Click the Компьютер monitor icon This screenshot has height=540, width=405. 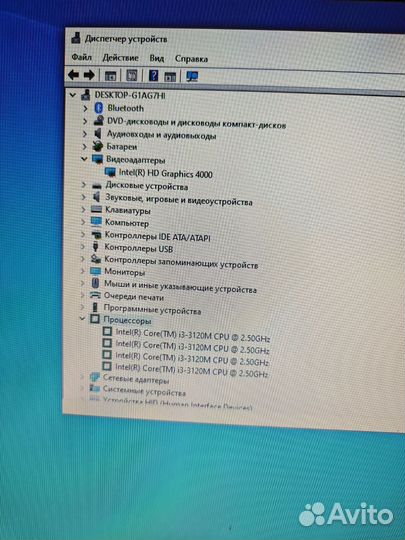pos(96,221)
